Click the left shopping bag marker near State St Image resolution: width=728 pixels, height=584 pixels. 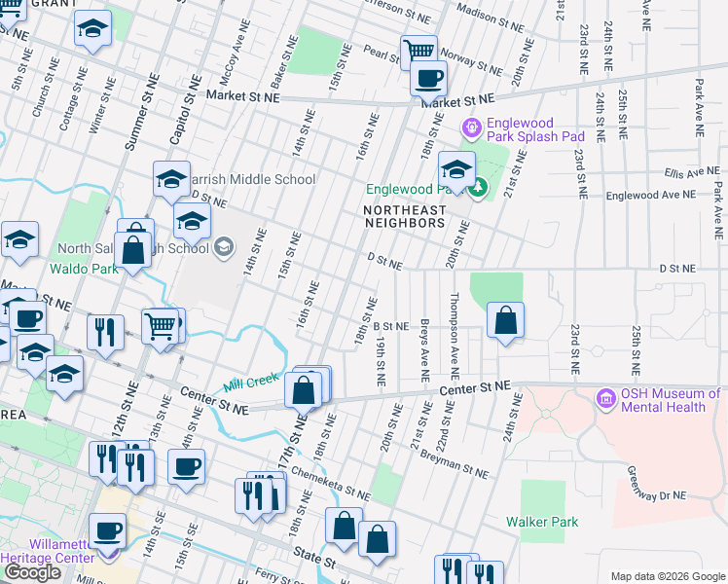(344, 527)
